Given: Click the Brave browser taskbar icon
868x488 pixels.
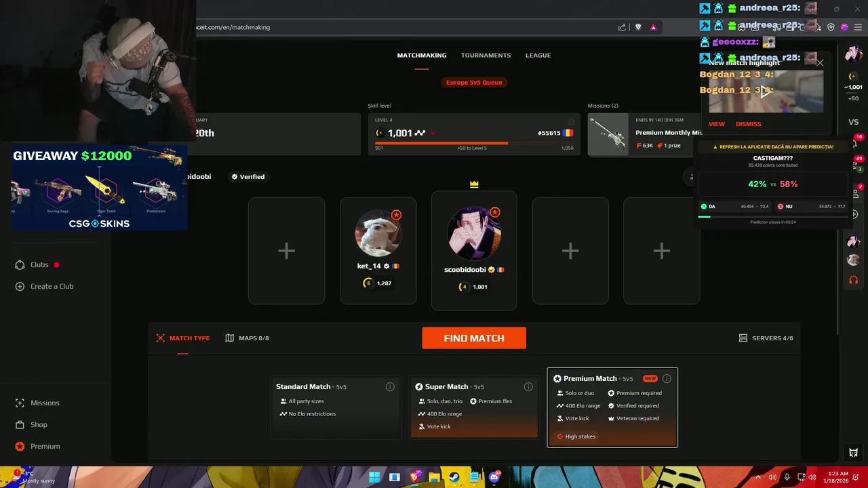Looking at the screenshot, I should pyautogui.click(x=414, y=477).
